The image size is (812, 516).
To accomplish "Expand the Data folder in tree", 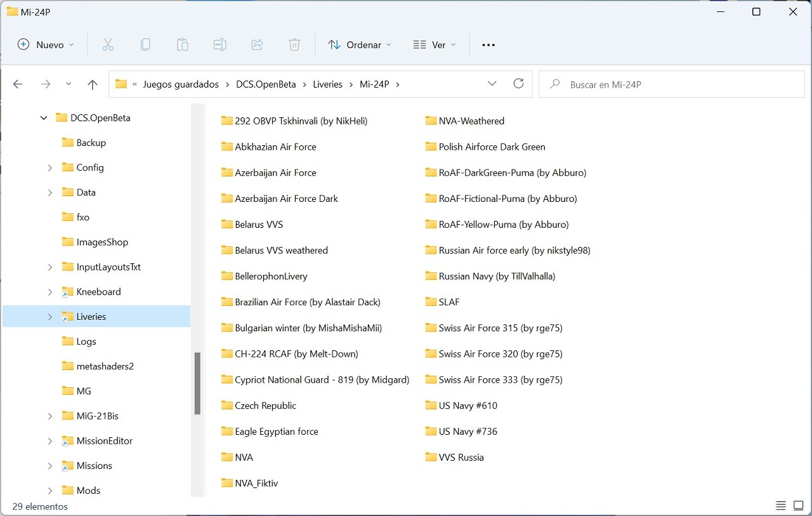I will 50,192.
